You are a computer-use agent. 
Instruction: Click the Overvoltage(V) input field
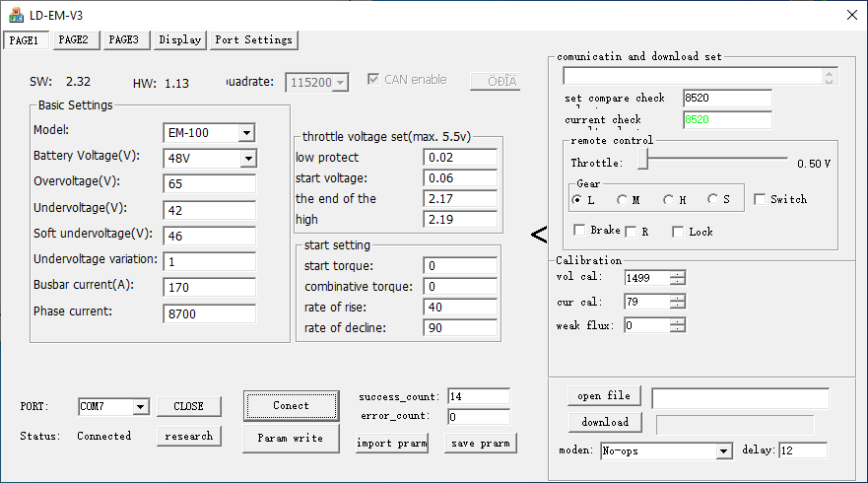pyautogui.click(x=209, y=183)
